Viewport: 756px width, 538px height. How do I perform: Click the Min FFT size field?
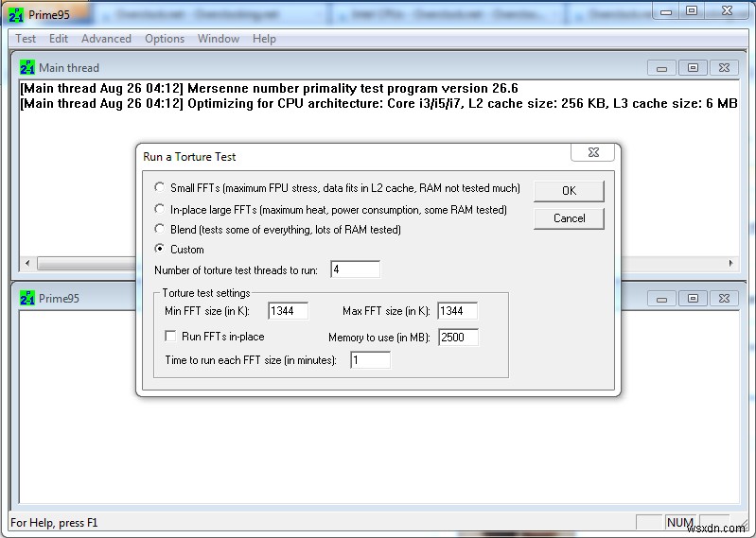[288, 311]
